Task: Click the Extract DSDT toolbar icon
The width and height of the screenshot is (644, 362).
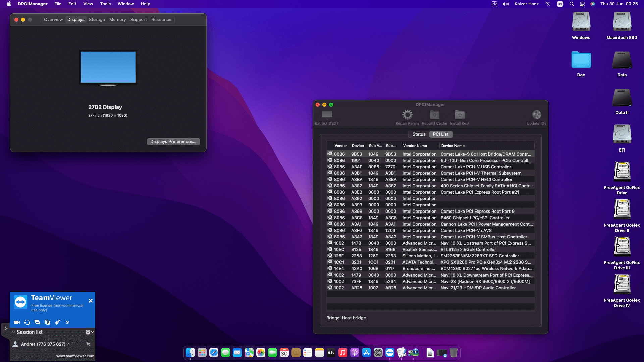Action: point(327,115)
